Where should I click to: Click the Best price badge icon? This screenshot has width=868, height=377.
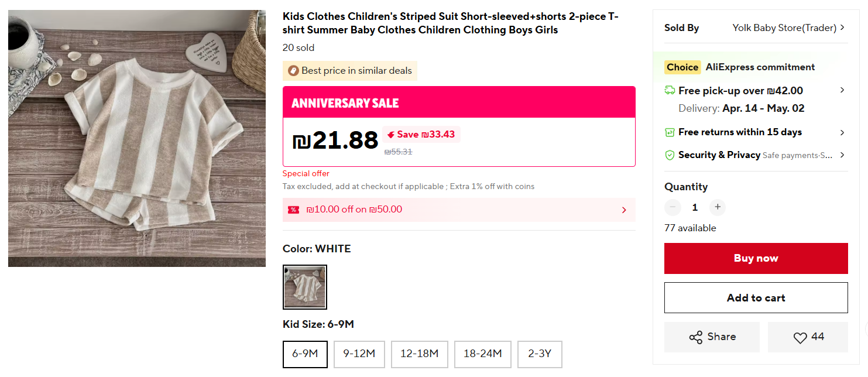click(x=293, y=71)
